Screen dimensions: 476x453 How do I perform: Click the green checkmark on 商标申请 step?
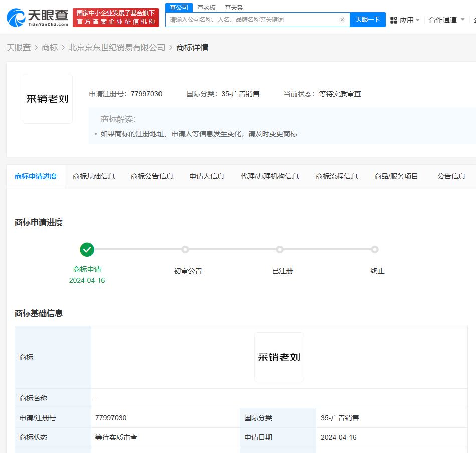(x=87, y=249)
